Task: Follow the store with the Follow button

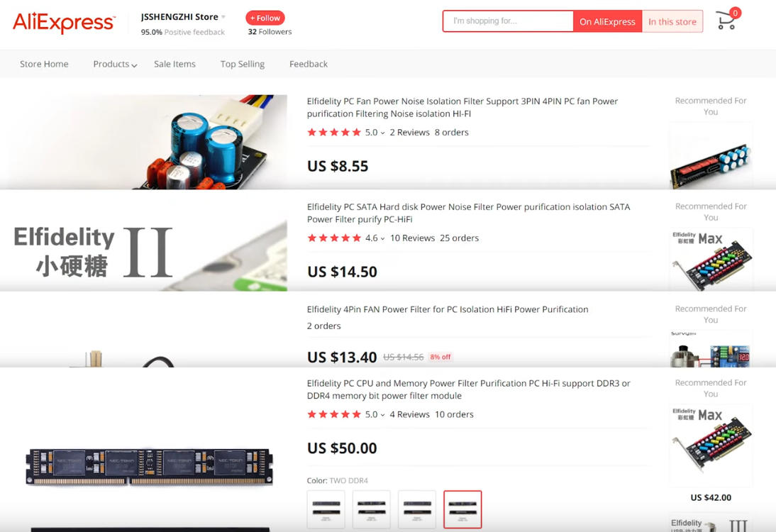Action: 265,18
